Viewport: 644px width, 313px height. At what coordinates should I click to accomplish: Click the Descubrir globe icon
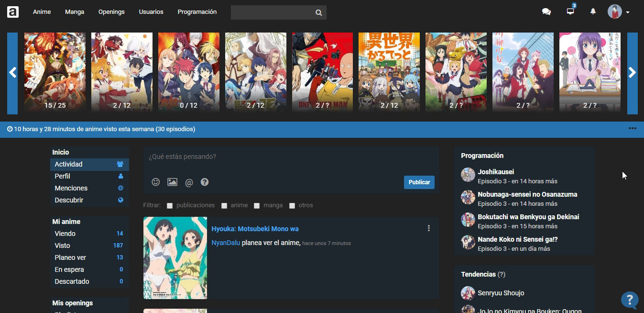point(120,200)
